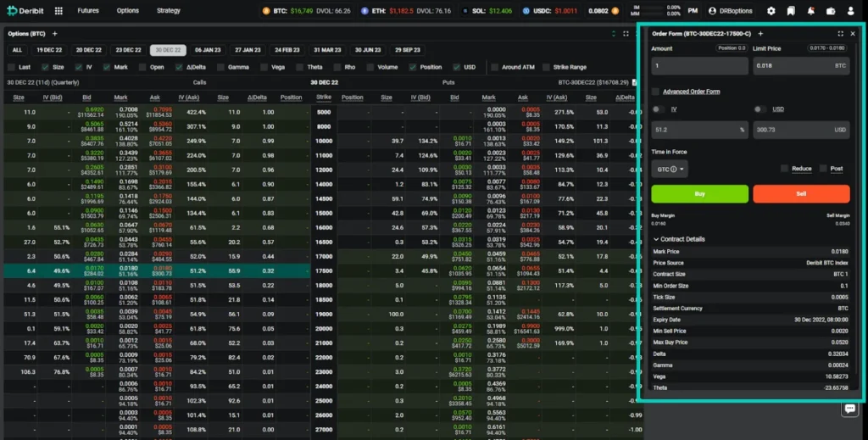The width and height of the screenshot is (868, 440).
Task: Open the settings gear in top bar
Action: (771, 11)
